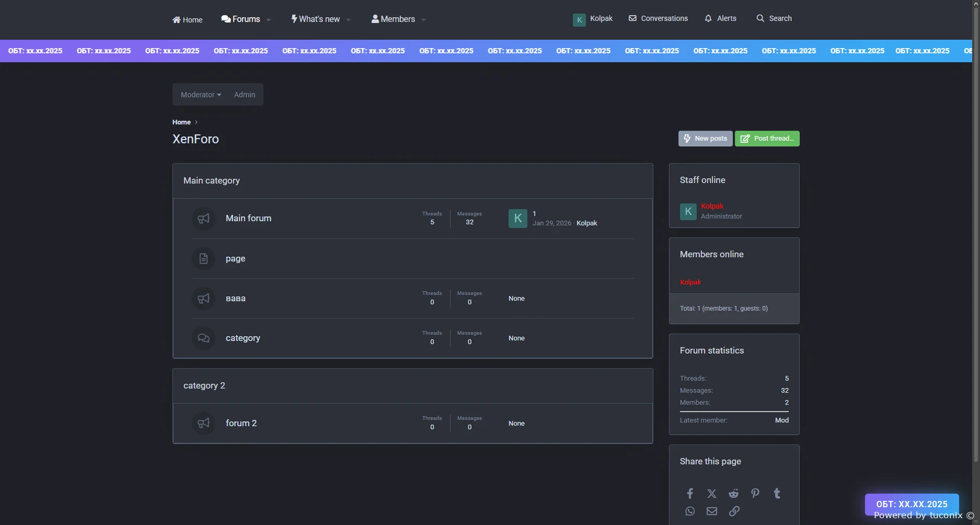Viewport: 980px width, 525px height.
Task: Open Kolpak username in Main forum last post
Action: click(x=586, y=223)
